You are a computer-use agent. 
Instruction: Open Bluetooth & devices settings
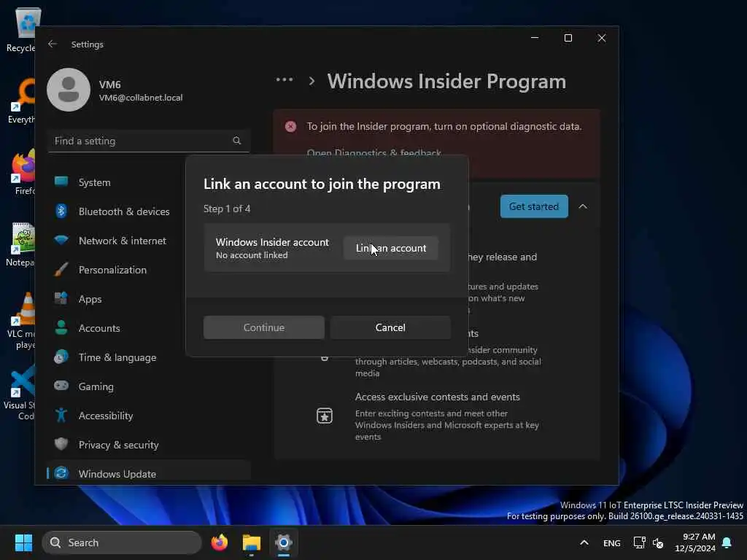(149, 211)
